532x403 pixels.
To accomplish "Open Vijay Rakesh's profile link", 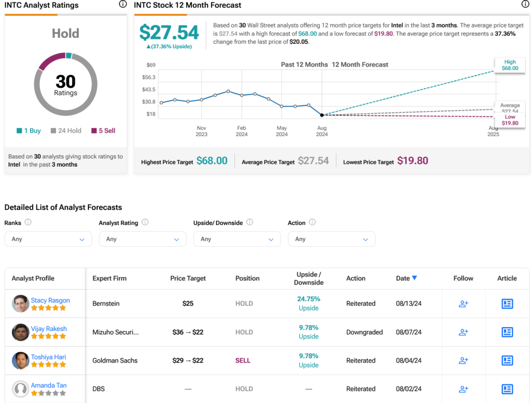I will click(x=49, y=329).
